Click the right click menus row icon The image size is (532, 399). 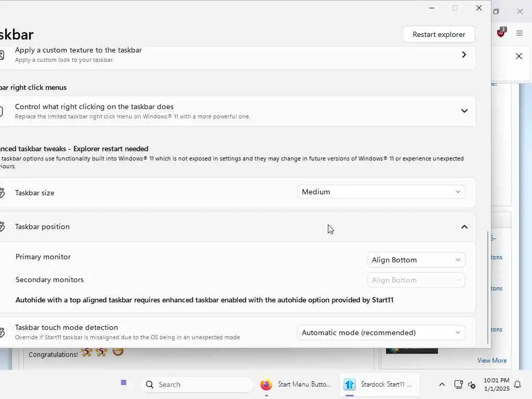[x=2, y=111]
